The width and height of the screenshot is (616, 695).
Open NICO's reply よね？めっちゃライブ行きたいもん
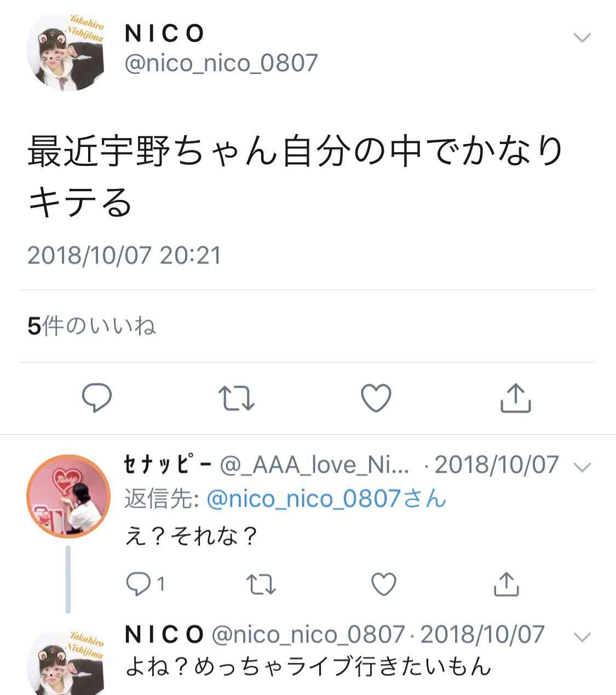[308, 667]
